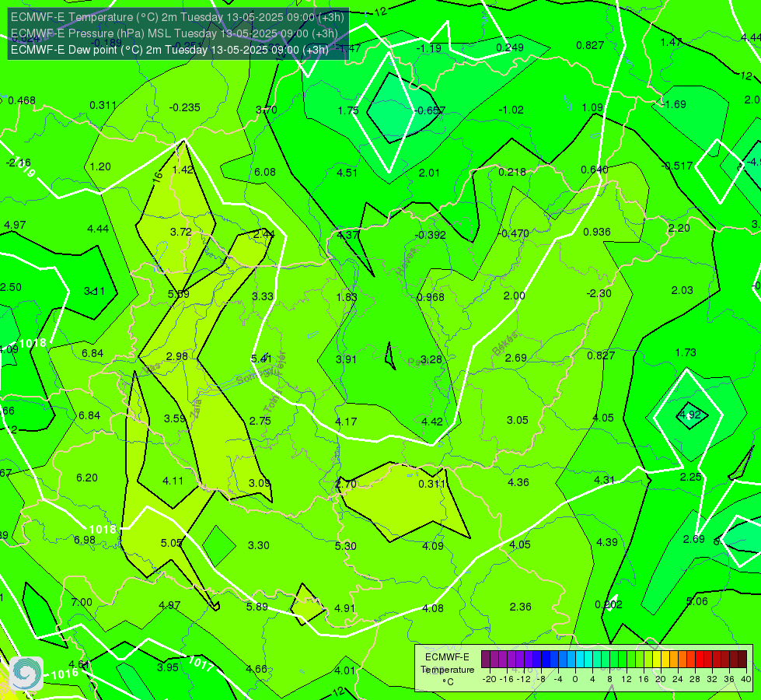The image size is (761, 700).
Task: Click the swirl logo icon at bottom-left
Action: coord(26,674)
